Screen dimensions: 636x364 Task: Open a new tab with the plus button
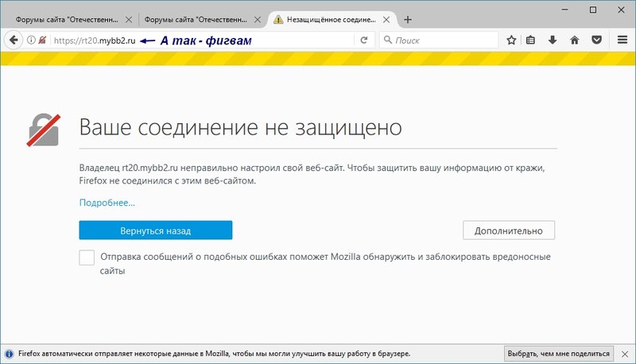point(408,19)
